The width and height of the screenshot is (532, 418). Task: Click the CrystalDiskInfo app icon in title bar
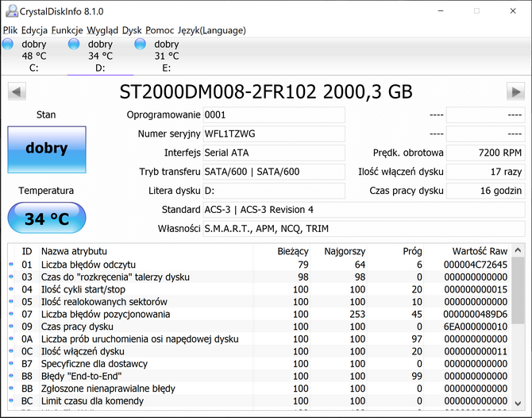[11, 11]
